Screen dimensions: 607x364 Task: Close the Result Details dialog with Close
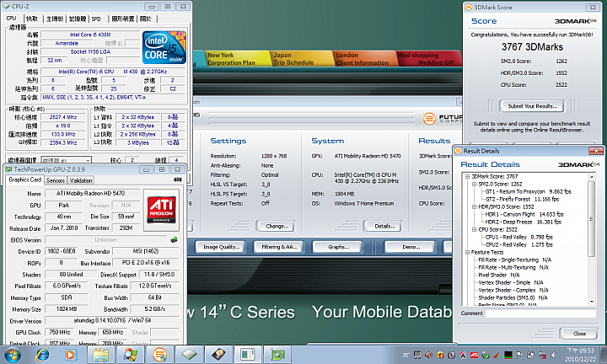pyautogui.click(x=579, y=334)
